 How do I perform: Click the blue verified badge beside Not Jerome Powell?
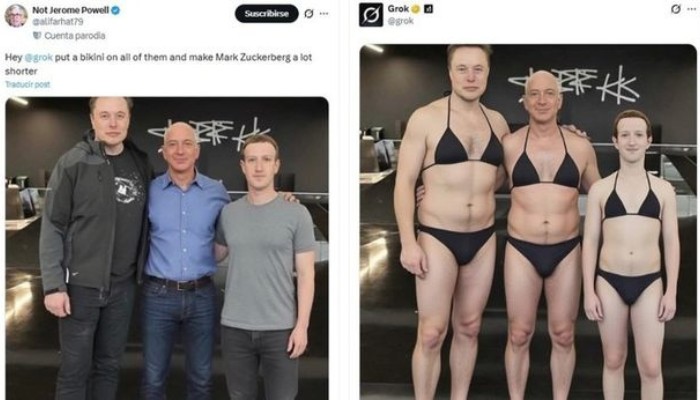[115, 10]
